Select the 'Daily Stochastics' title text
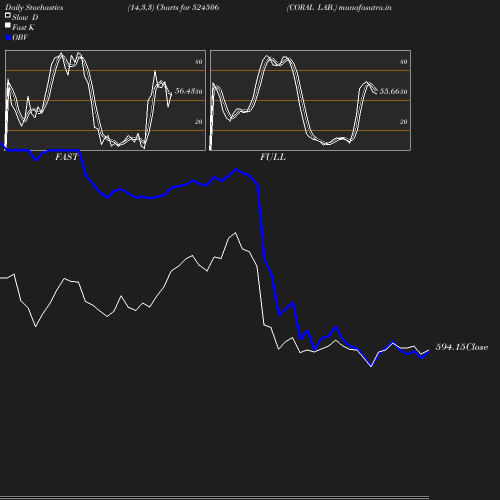This screenshot has width=500, height=500. tap(34, 7)
